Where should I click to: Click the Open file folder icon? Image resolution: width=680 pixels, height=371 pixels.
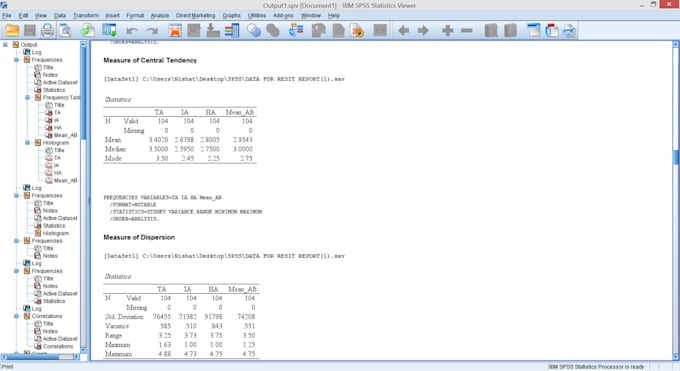(x=12, y=30)
